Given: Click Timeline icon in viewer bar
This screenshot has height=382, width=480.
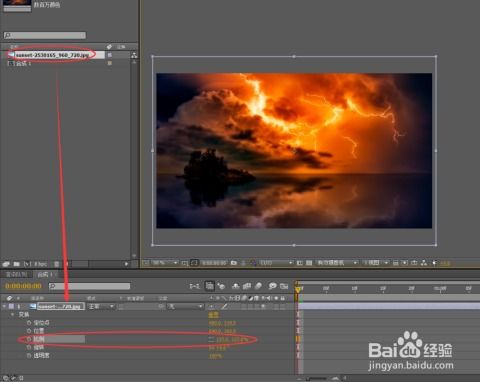Looking at the screenshot, I should 414,263.
